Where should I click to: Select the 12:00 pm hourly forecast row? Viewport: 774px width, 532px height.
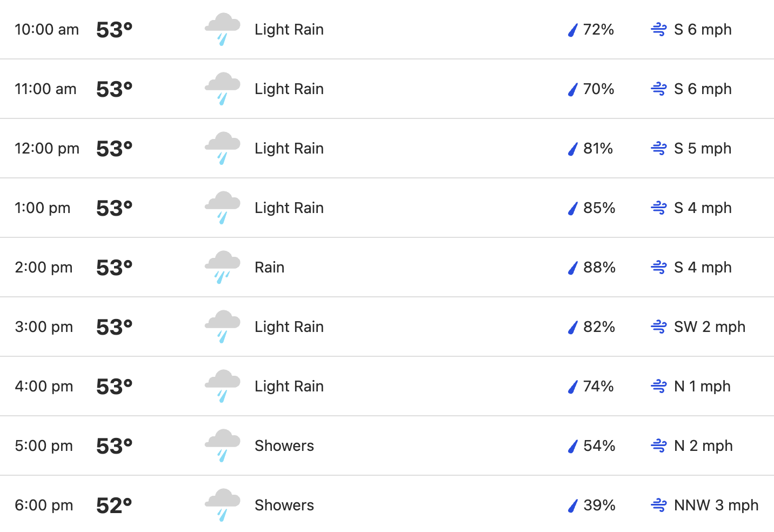tap(387, 149)
